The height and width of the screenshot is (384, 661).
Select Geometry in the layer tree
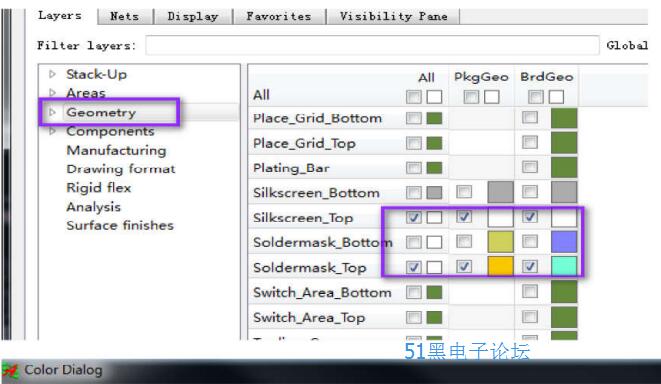[x=101, y=112]
